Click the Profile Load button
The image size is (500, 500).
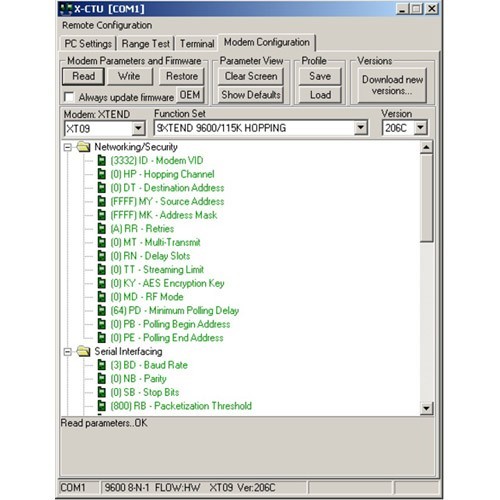320,95
